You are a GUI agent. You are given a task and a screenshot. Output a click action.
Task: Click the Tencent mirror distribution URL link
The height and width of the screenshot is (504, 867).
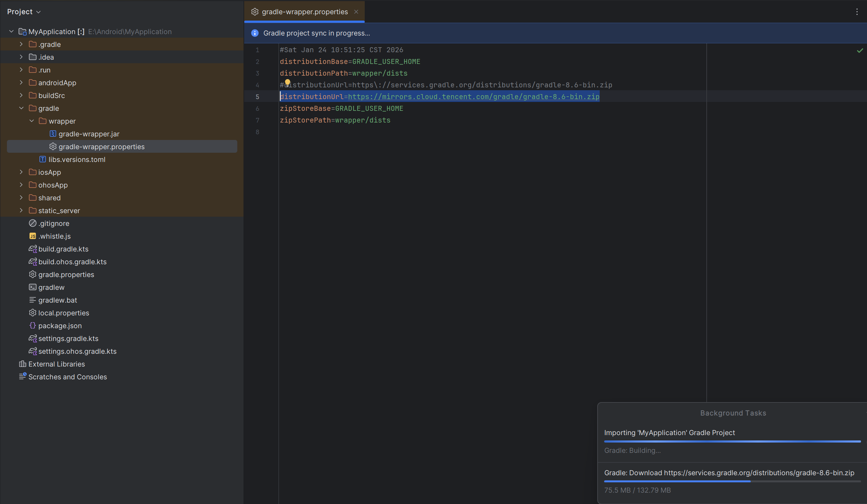click(x=473, y=97)
